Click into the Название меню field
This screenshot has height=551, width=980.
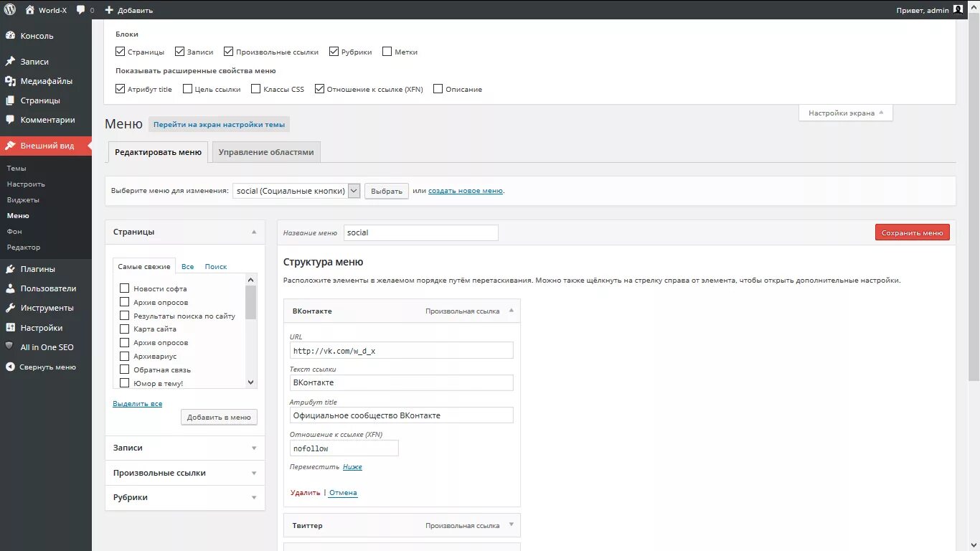click(420, 232)
